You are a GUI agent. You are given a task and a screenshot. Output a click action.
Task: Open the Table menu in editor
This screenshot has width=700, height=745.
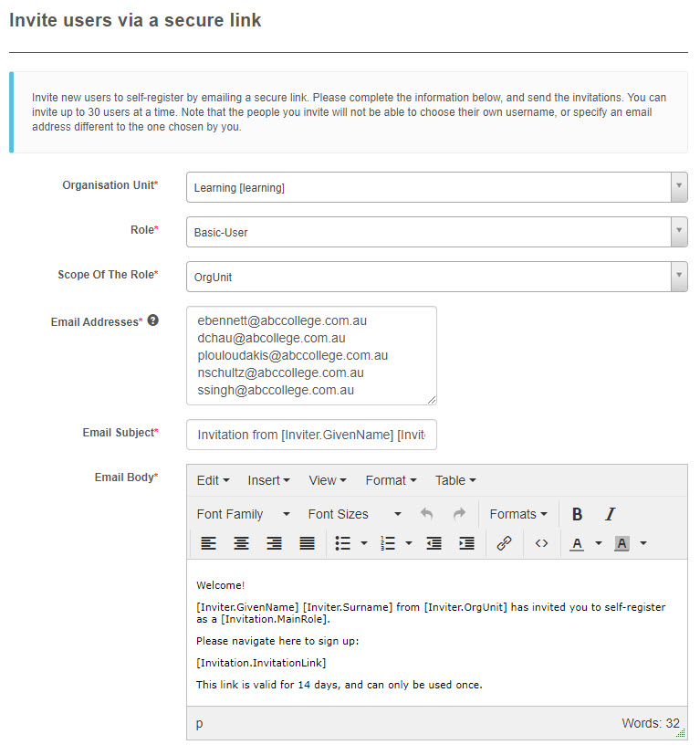point(455,480)
